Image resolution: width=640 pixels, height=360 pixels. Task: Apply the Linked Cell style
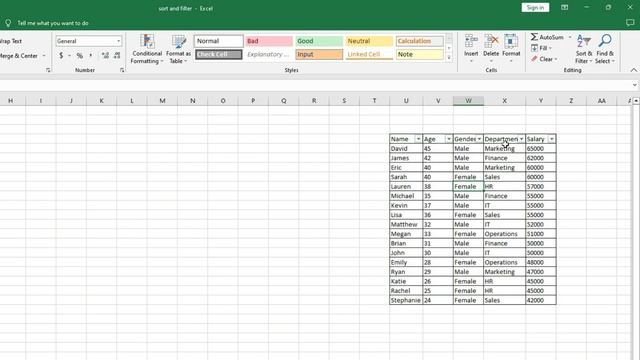click(x=369, y=54)
